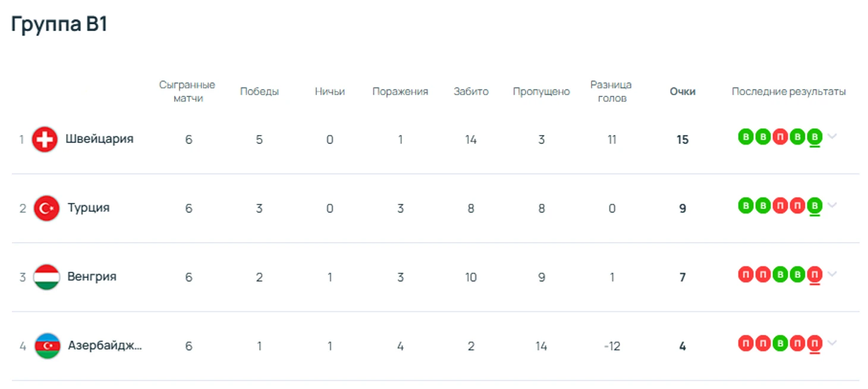The height and width of the screenshot is (389, 868).
Task: Expand Turkey's recent results chevron
Action: (832, 206)
